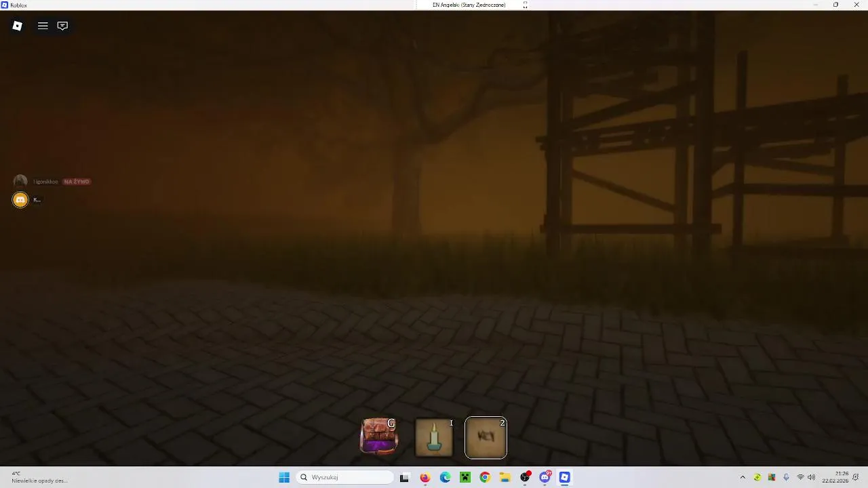This screenshot has width=868, height=488.
Task: Open Task View on the taskbar
Action: coord(404,477)
